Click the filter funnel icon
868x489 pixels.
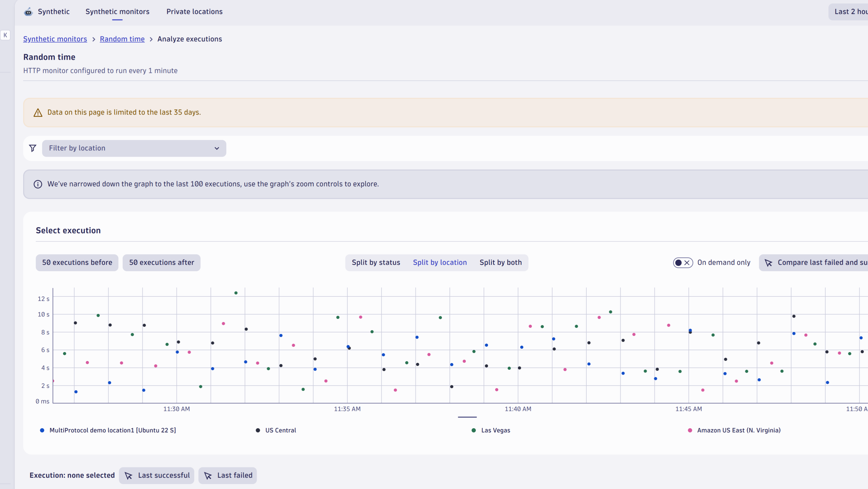point(32,149)
